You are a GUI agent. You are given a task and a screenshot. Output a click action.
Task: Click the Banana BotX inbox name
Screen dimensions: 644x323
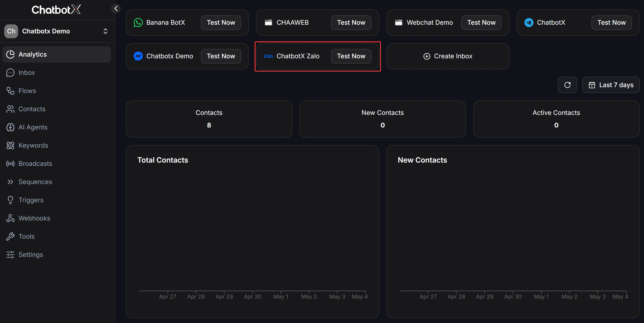click(166, 23)
